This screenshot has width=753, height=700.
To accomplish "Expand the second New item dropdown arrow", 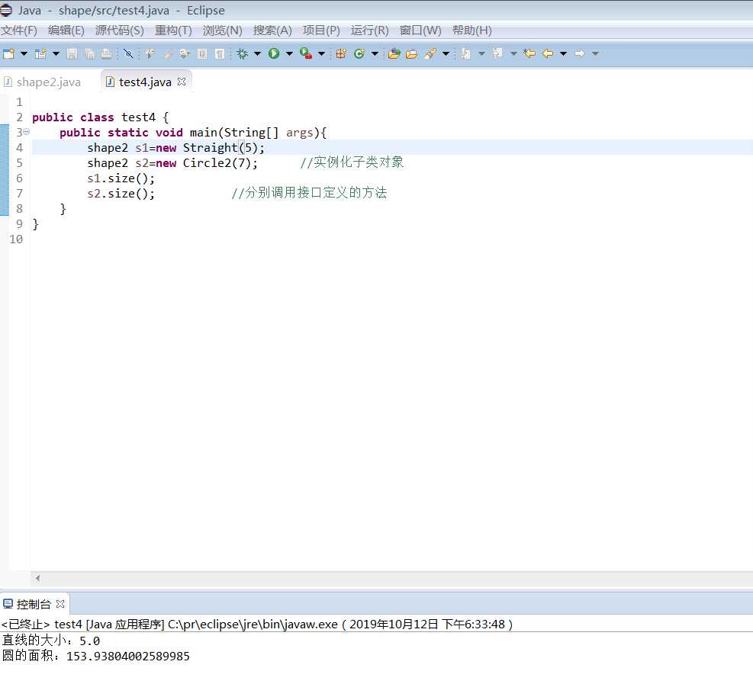I will point(56,54).
